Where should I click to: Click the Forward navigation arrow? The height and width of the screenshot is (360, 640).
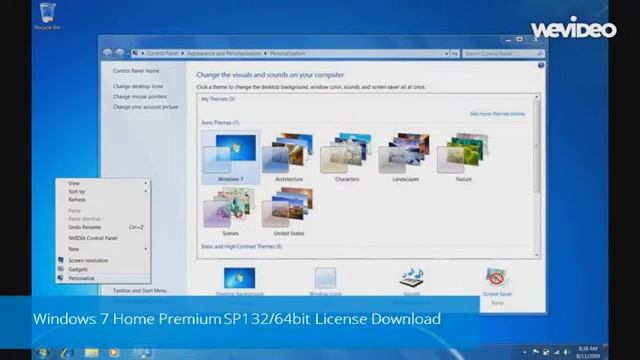(120, 53)
